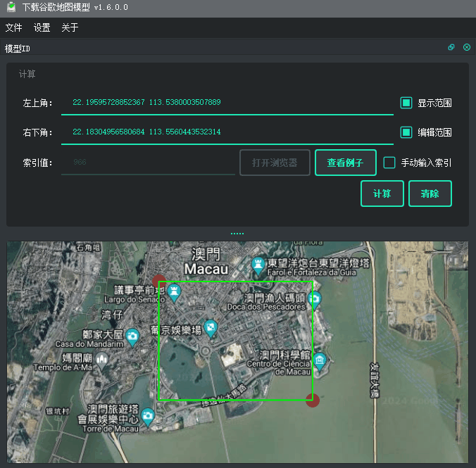Click the 计算 button

[x=382, y=194]
